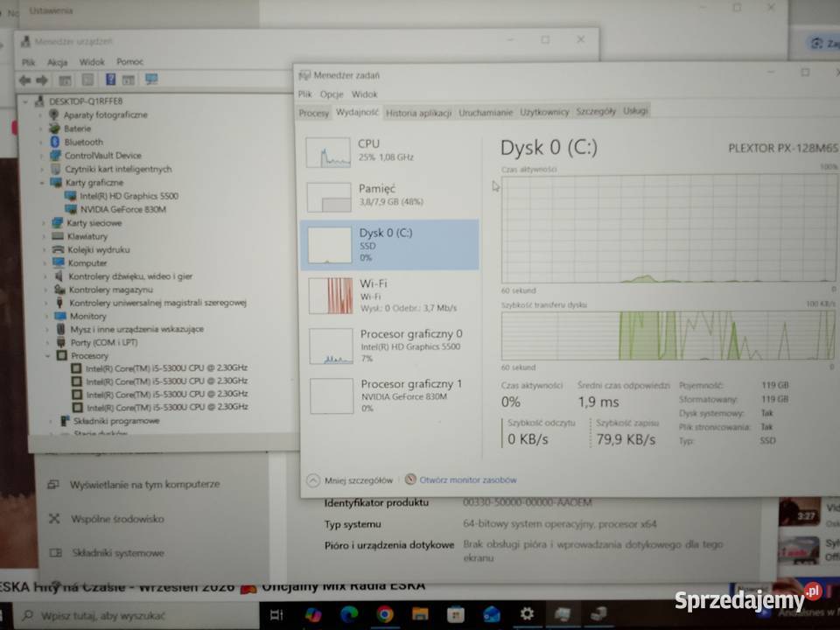Image resolution: width=840 pixels, height=630 pixels.
Task: Switch to the Historia aplikacji tab
Action: click(418, 113)
